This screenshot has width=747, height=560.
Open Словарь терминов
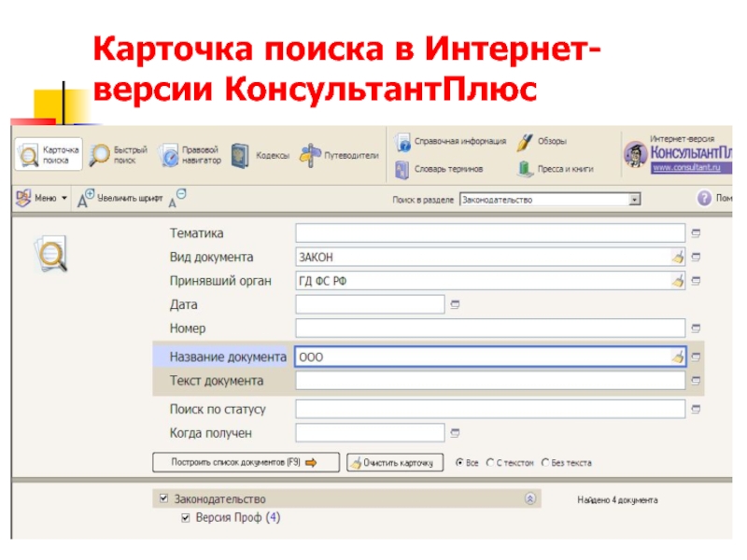pyautogui.click(x=439, y=169)
